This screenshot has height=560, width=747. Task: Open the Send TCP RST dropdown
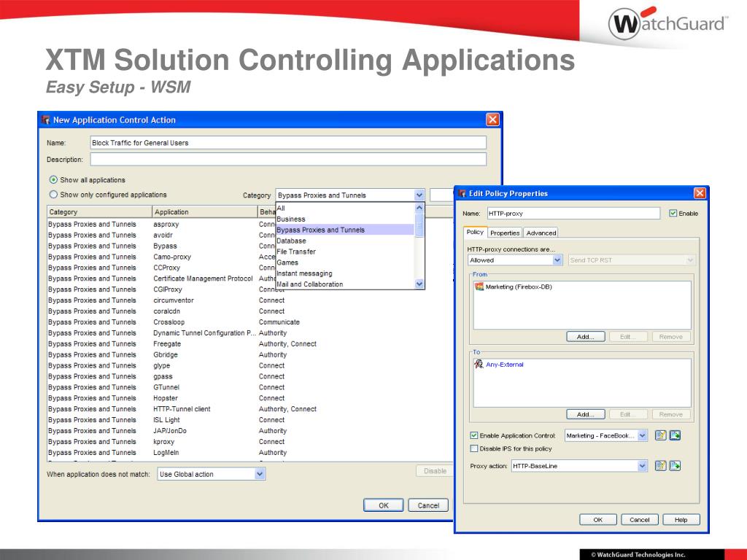[690, 260]
